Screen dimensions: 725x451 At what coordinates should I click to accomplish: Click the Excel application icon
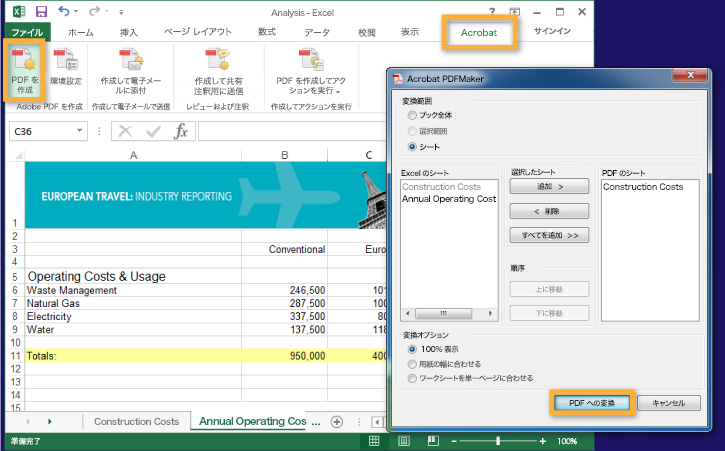[x=19, y=12]
